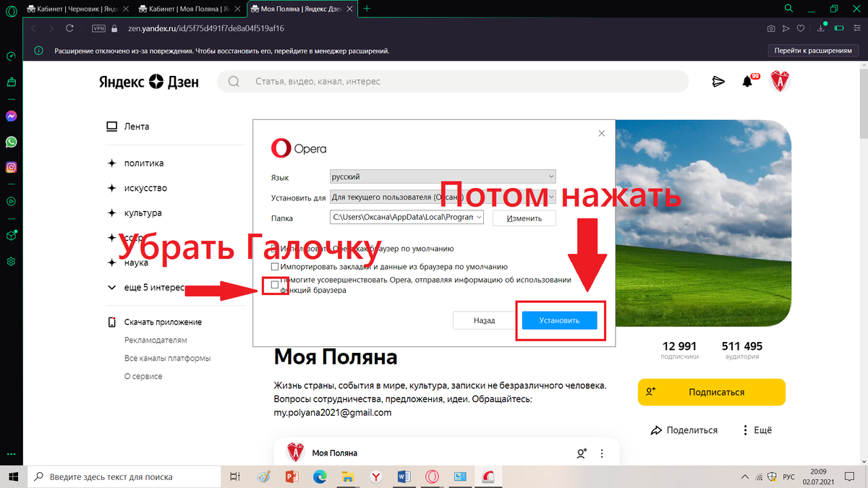Take a snapshot with camera icon
The width and height of the screenshot is (868, 488).
[x=771, y=28]
